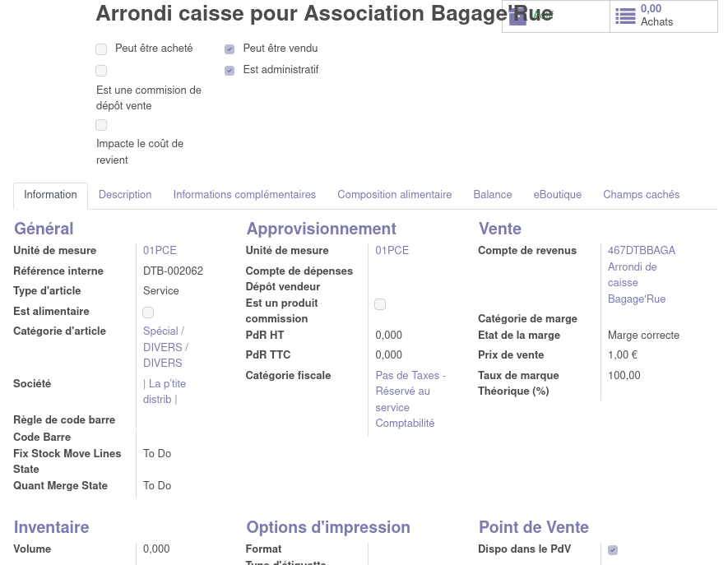728x565 pixels.
Task: Check 'Est une commision de dépôt vente' box
Action: (101, 71)
